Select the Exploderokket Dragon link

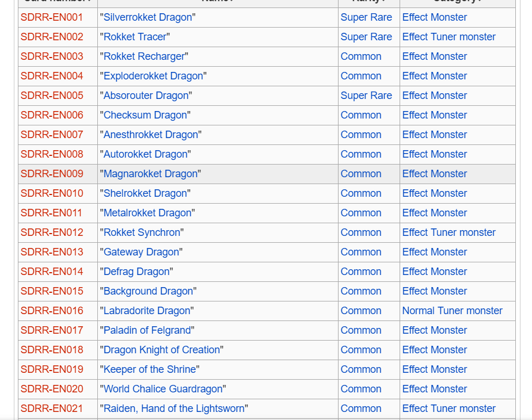point(153,76)
